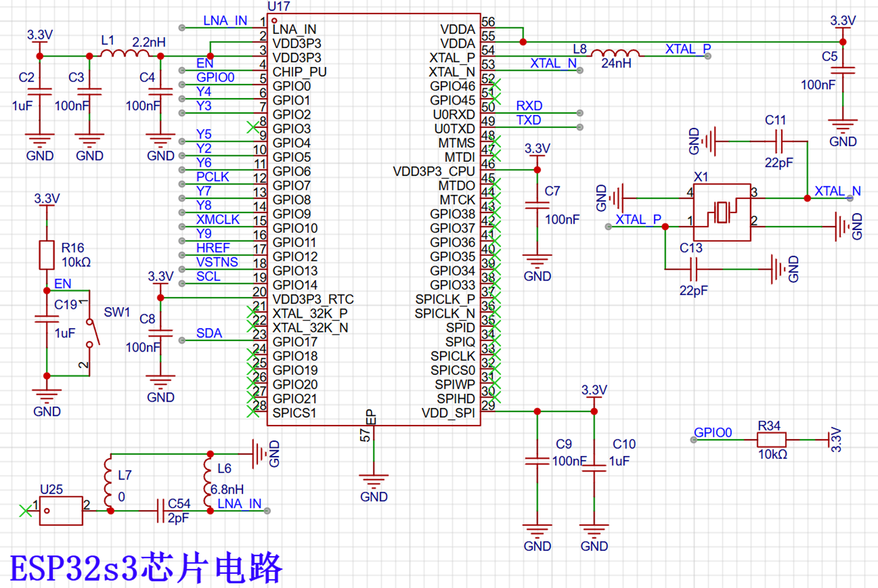Select the X1 crystal symbol
The image size is (878, 588).
721,212
